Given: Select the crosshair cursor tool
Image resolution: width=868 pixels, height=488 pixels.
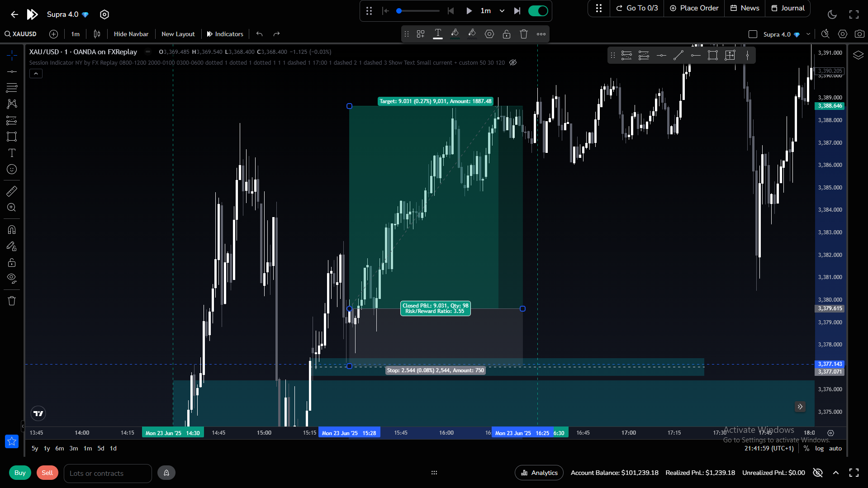Looking at the screenshot, I should (x=12, y=55).
